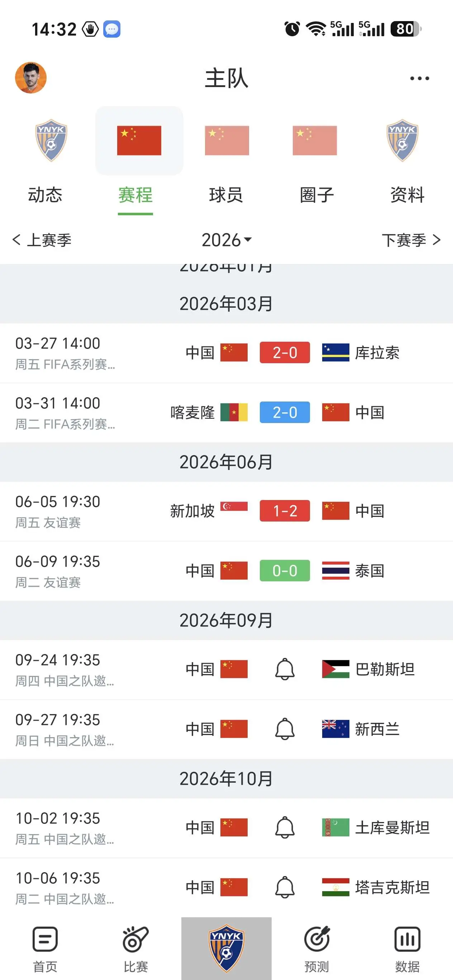Open the 1-2 score for 新加坡 vs 中国
This screenshot has width=453, height=980.
[x=285, y=510]
